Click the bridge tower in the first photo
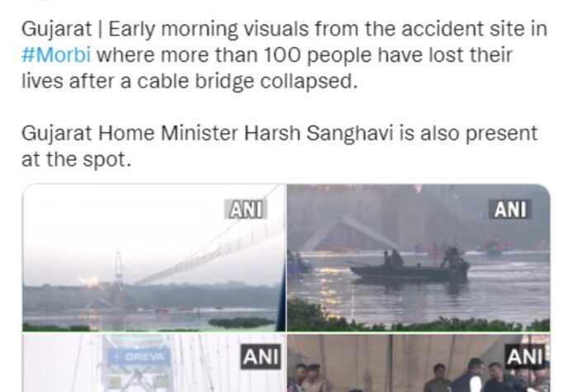Image resolution: width=568 pixels, height=392 pixels. [118, 276]
